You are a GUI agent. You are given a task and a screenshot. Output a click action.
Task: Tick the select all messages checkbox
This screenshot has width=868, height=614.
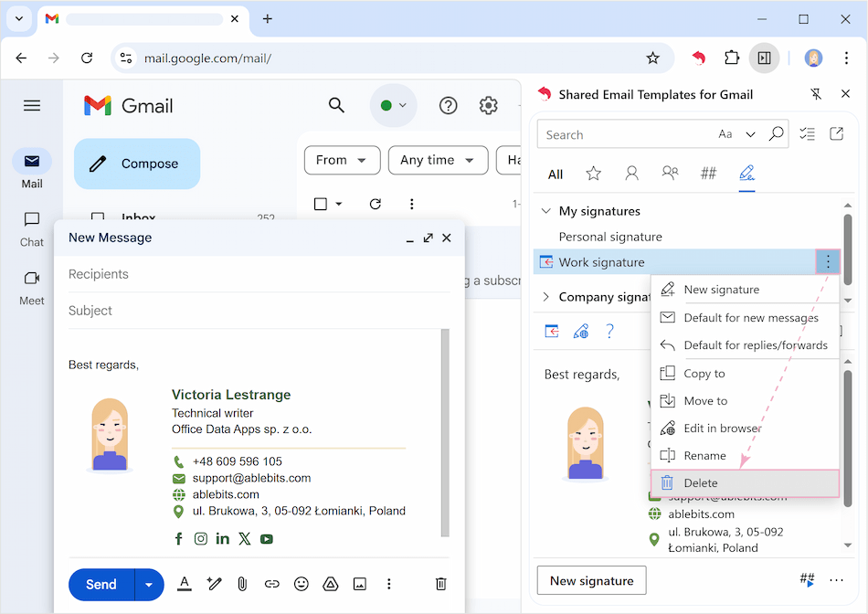[x=321, y=204]
